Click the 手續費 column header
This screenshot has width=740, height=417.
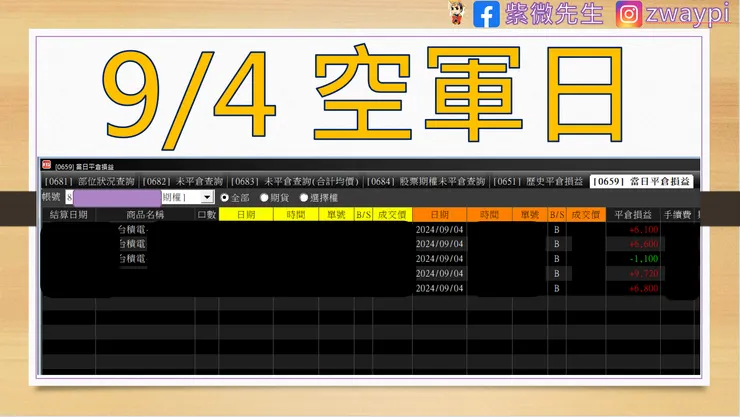pyautogui.click(x=678, y=215)
